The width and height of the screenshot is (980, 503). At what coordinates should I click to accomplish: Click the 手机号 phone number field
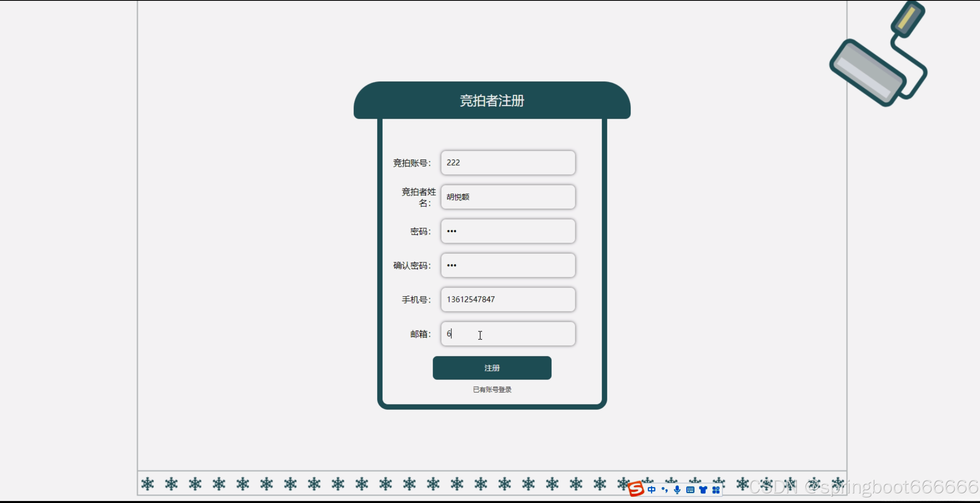tap(508, 299)
